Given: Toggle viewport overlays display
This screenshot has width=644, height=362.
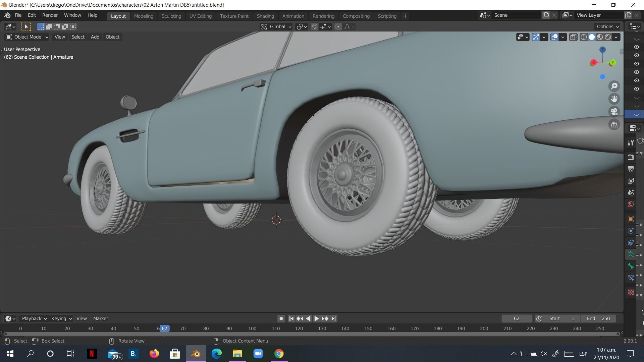Looking at the screenshot, I should pyautogui.click(x=554, y=37).
